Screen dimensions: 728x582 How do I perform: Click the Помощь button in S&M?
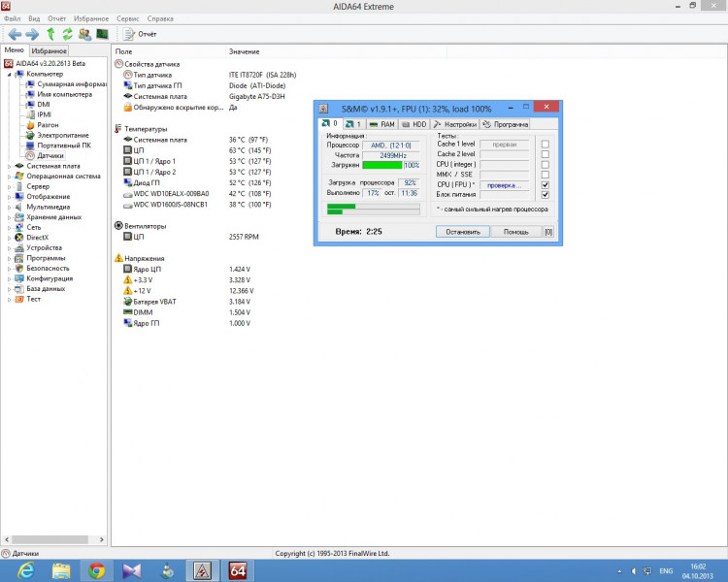point(515,232)
